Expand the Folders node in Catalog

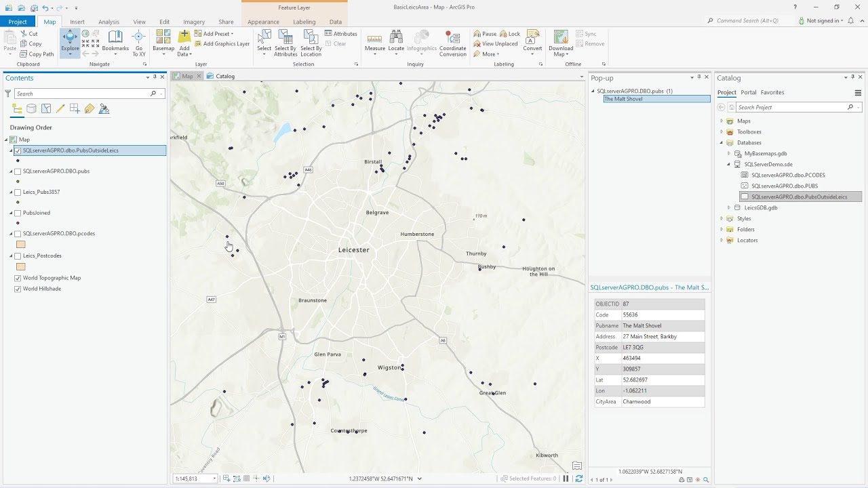pyautogui.click(x=722, y=229)
